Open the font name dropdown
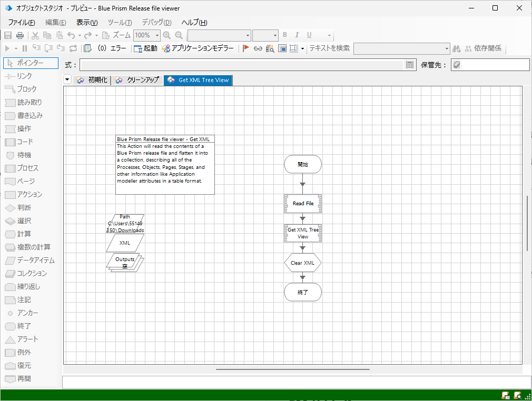532x401 pixels. point(248,35)
